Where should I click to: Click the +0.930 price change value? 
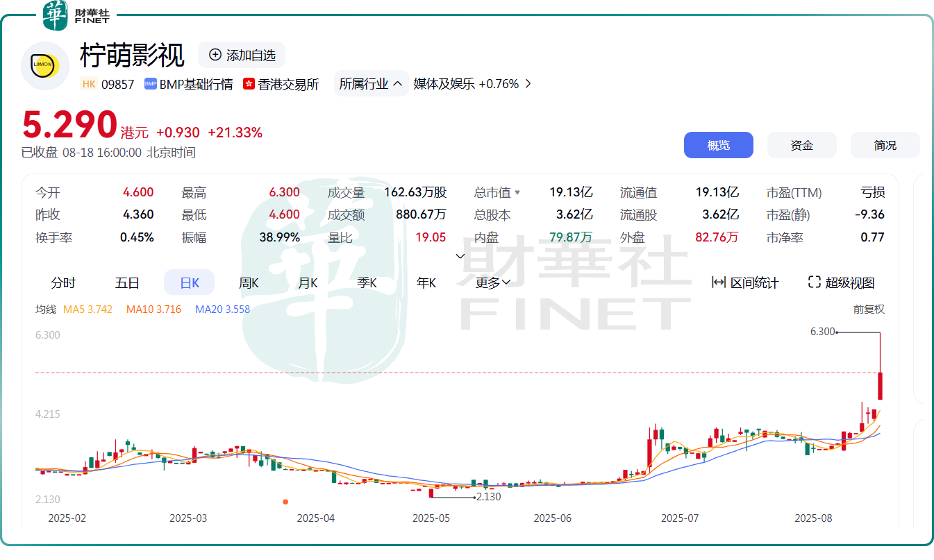tap(178, 133)
